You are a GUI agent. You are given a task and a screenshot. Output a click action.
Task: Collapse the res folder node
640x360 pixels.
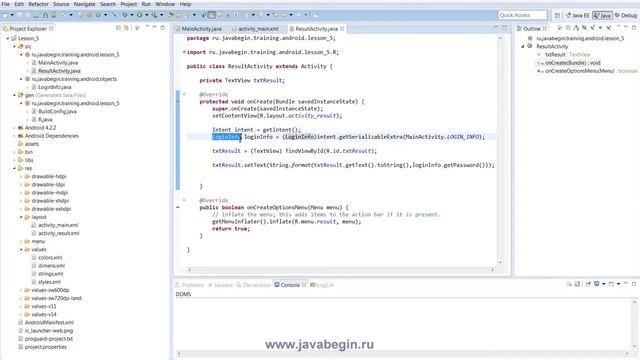tap(15, 168)
